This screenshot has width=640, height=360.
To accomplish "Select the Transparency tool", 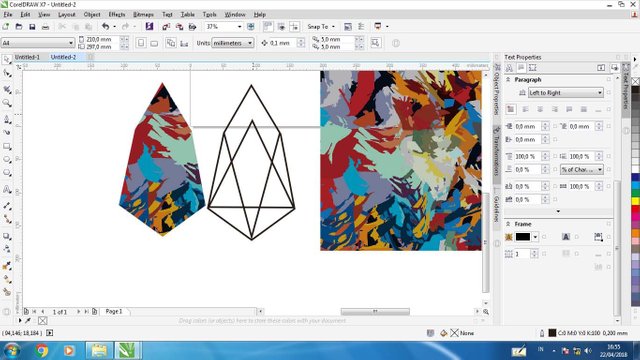I will pos(7,249).
